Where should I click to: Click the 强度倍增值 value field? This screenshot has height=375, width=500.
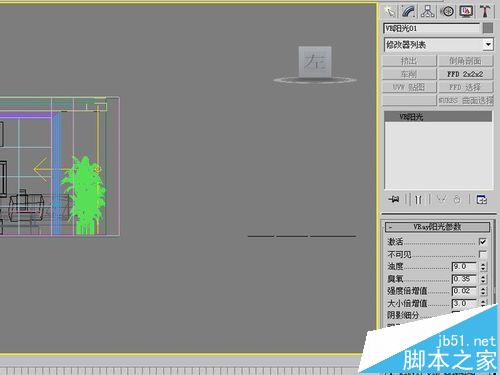(465, 291)
